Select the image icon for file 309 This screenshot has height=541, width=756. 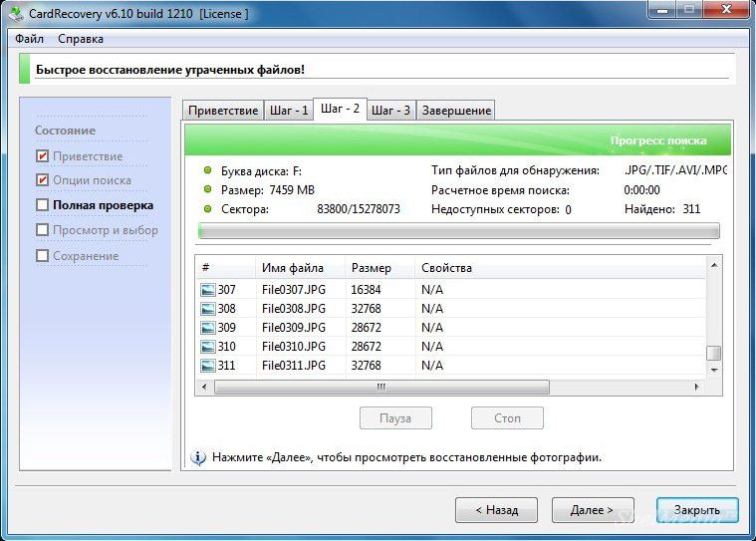pyautogui.click(x=208, y=328)
